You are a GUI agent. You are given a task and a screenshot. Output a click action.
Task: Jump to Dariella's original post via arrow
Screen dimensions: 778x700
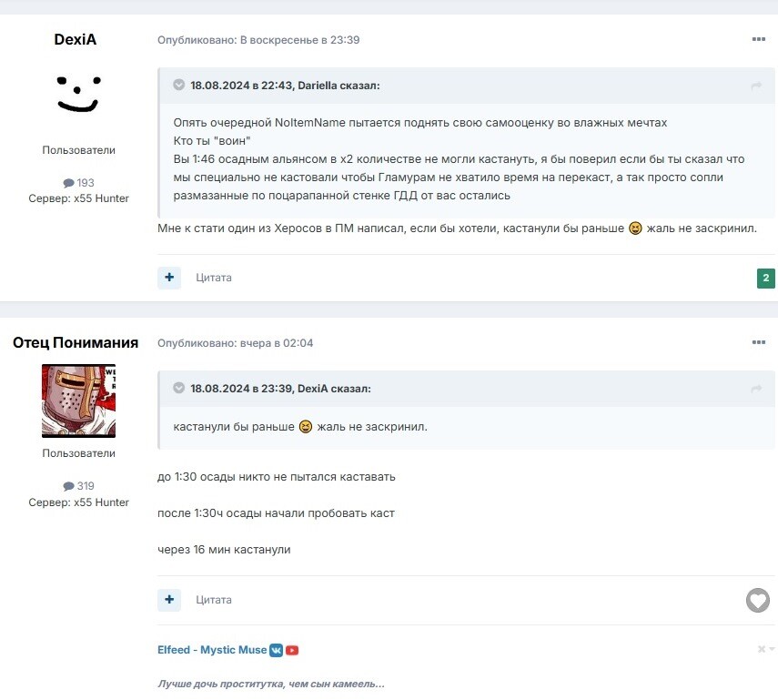(x=756, y=86)
